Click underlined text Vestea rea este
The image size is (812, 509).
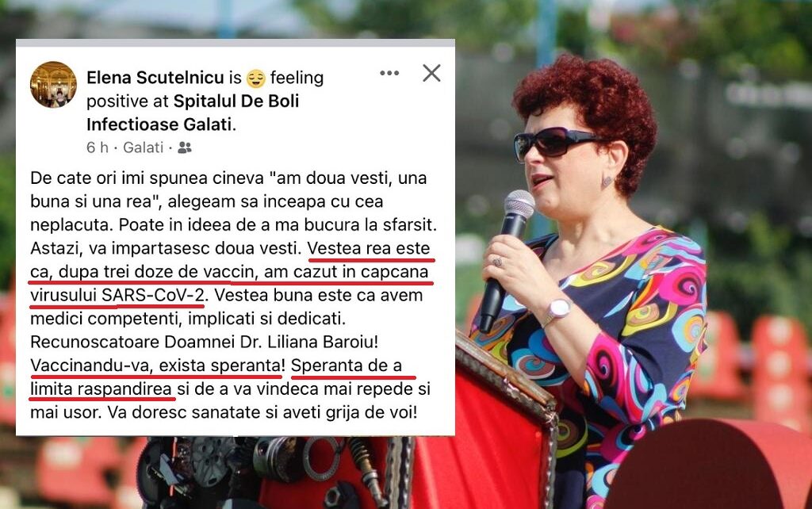369,248
